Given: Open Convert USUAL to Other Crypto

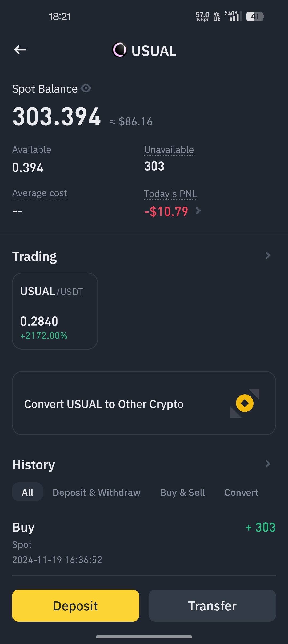Looking at the screenshot, I should point(144,403).
